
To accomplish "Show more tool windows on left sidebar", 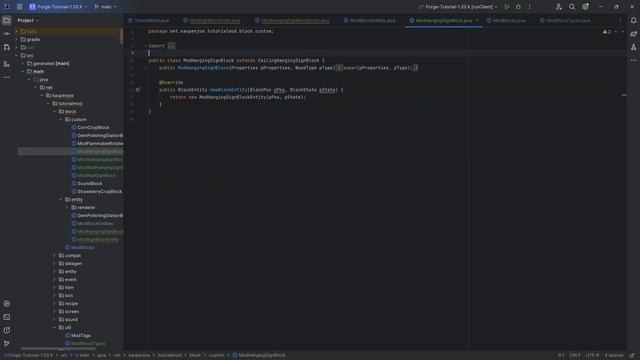I will click(x=7, y=77).
